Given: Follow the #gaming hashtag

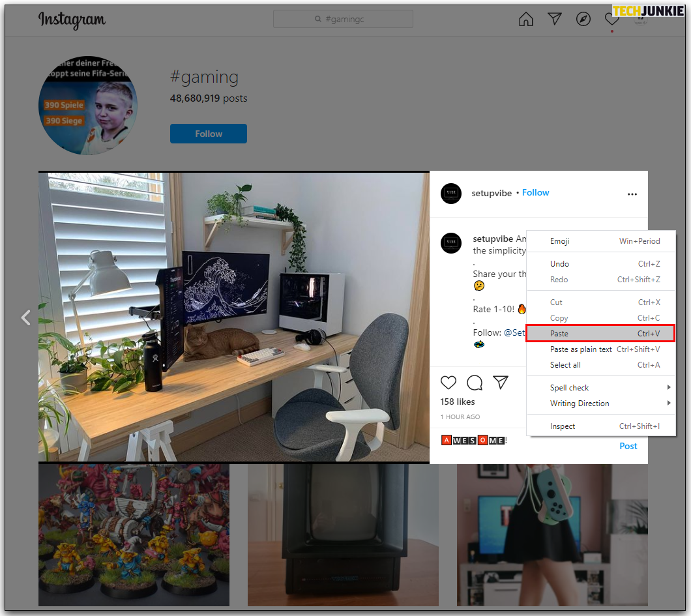Looking at the screenshot, I should point(209,134).
